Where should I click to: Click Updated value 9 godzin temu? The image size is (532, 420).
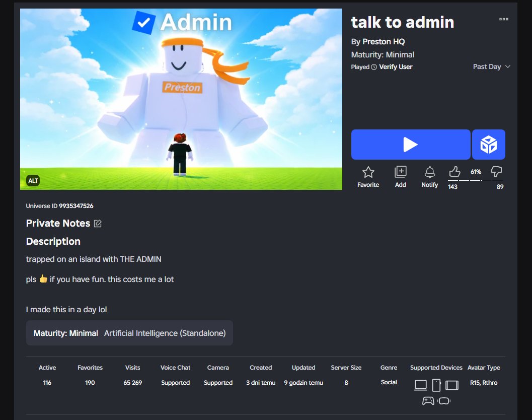pyautogui.click(x=303, y=383)
